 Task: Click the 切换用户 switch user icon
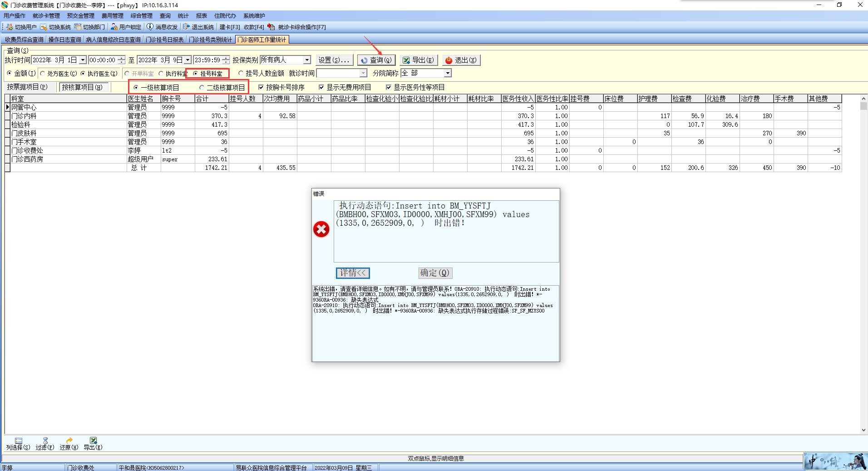click(10, 27)
